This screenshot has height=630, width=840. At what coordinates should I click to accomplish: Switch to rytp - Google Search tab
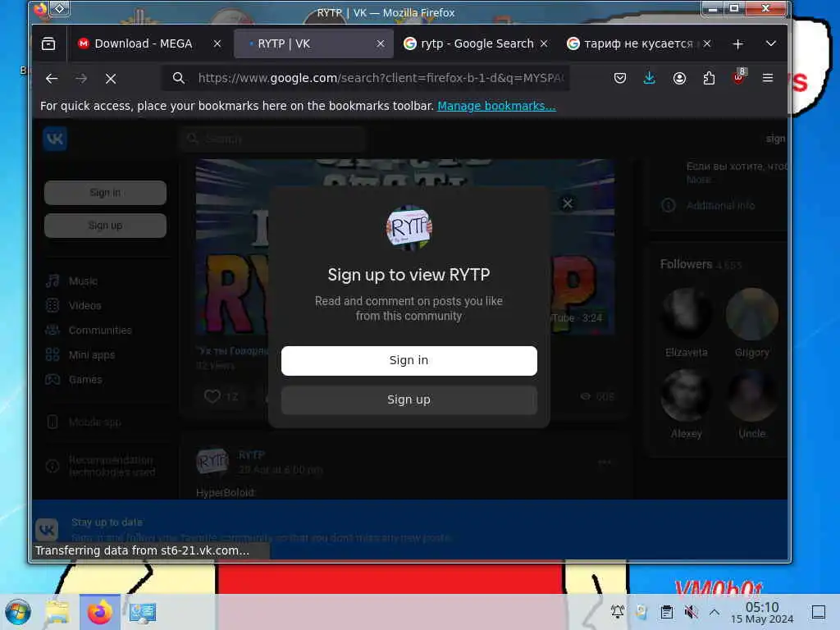(x=477, y=44)
